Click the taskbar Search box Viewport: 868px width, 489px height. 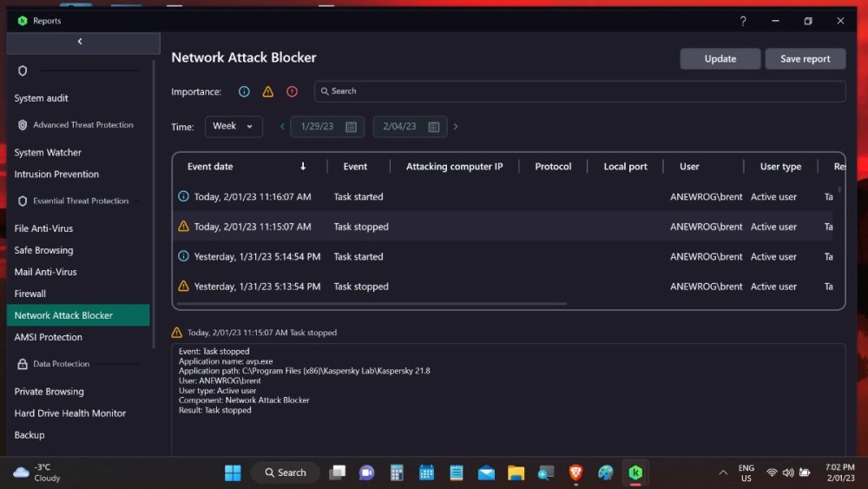(x=286, y=473)
